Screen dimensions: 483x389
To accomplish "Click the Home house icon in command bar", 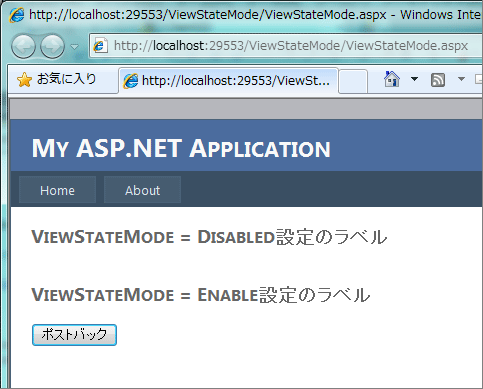I will (392, 79).
